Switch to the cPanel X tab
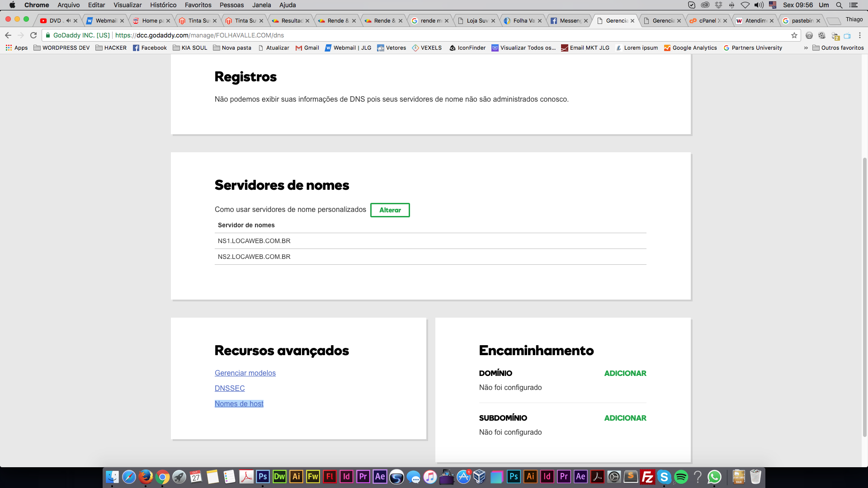The width and height of the screenshot is (868, 488). click(708, 21)
